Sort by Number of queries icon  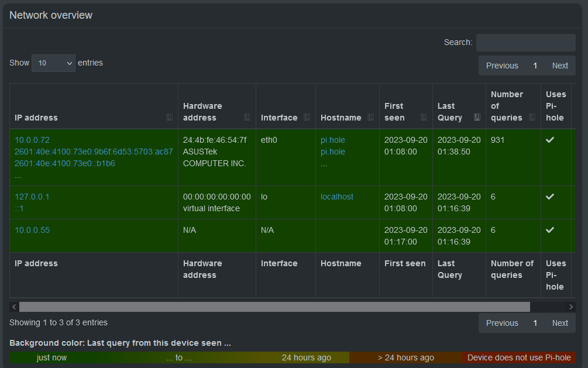532,118
